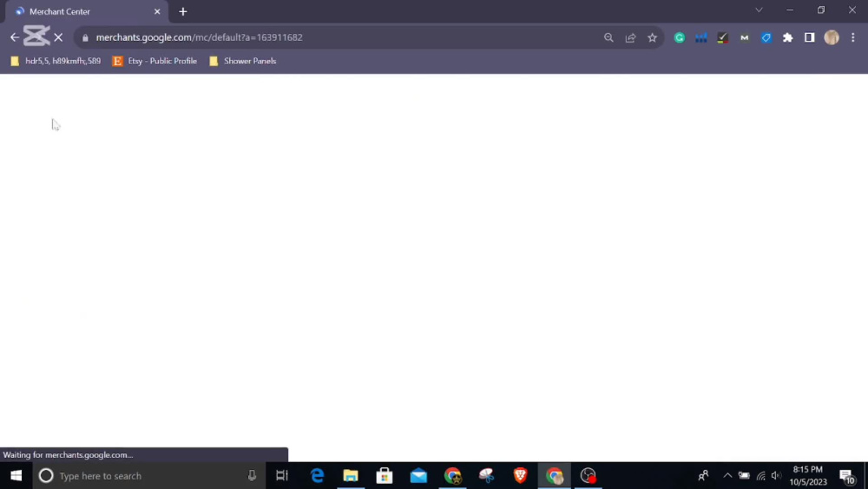Open the Chrome three-dot menu

tap(853, 37)
